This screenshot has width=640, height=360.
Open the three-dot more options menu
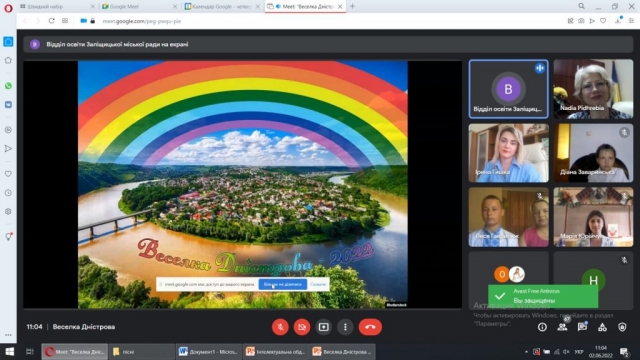[x=345, y=327]
